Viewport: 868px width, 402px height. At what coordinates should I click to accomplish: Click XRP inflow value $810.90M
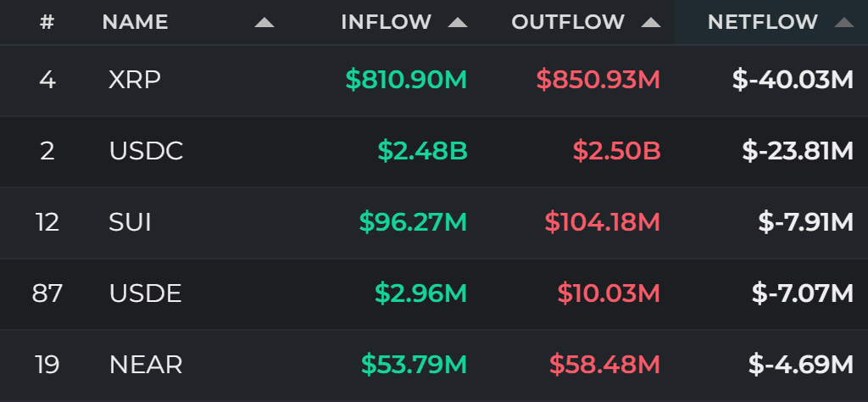click(406, 81)
